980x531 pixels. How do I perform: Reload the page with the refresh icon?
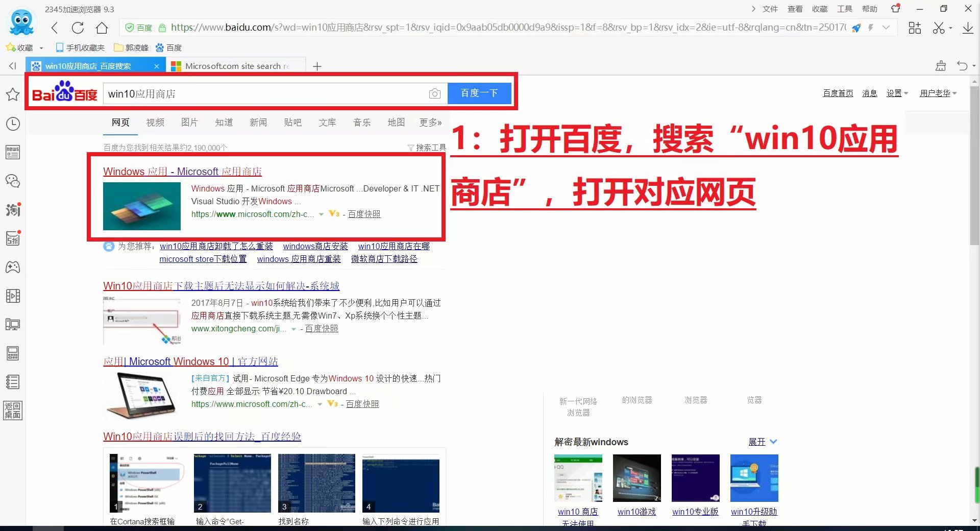[x=78, y=28]
